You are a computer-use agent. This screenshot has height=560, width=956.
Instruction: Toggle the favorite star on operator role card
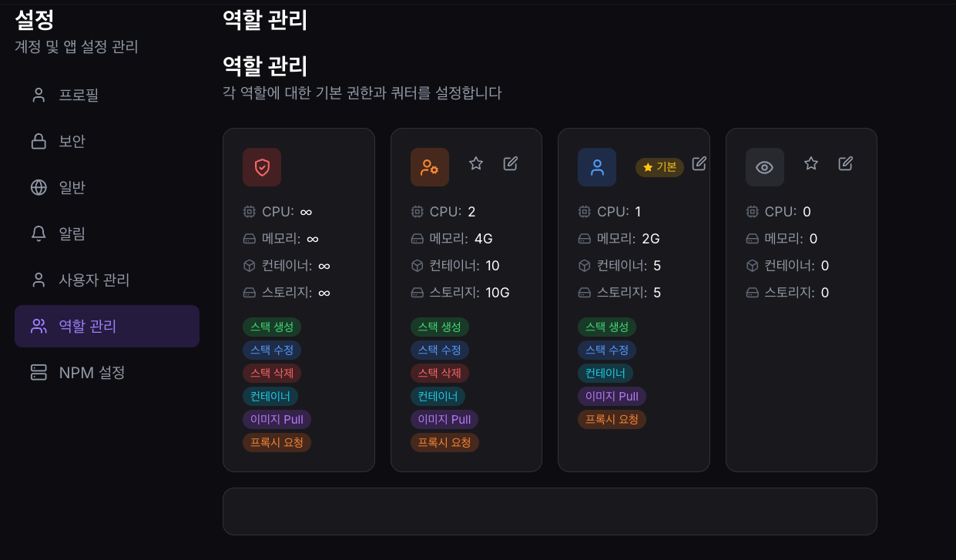point(475,163)
